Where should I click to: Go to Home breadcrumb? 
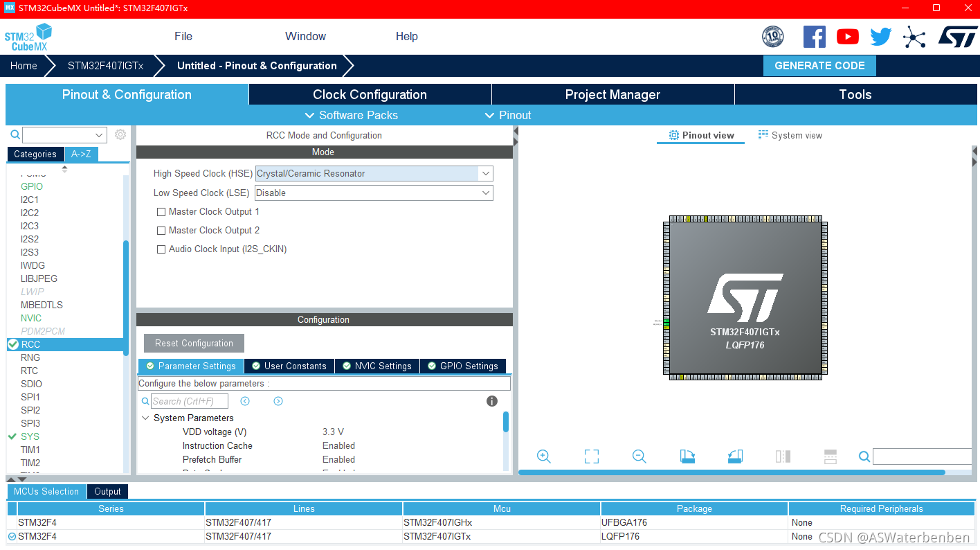tap(24, 66)
